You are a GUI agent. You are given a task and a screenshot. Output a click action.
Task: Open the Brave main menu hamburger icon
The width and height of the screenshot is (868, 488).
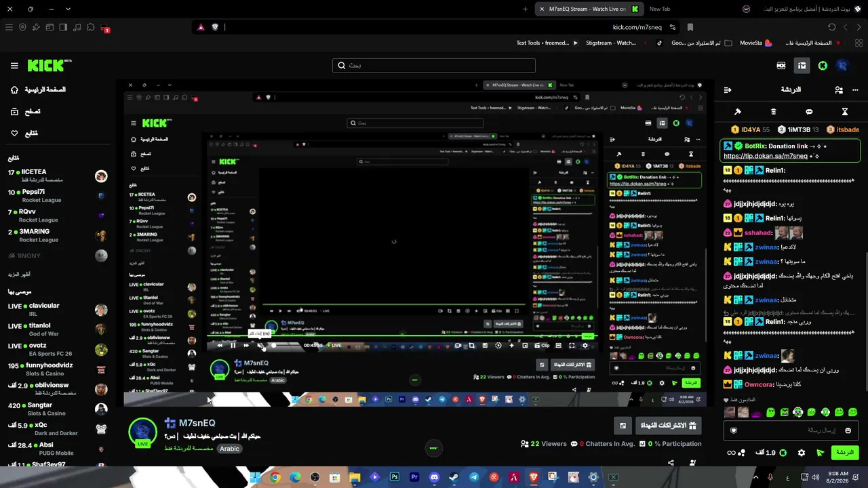(9, 27)
